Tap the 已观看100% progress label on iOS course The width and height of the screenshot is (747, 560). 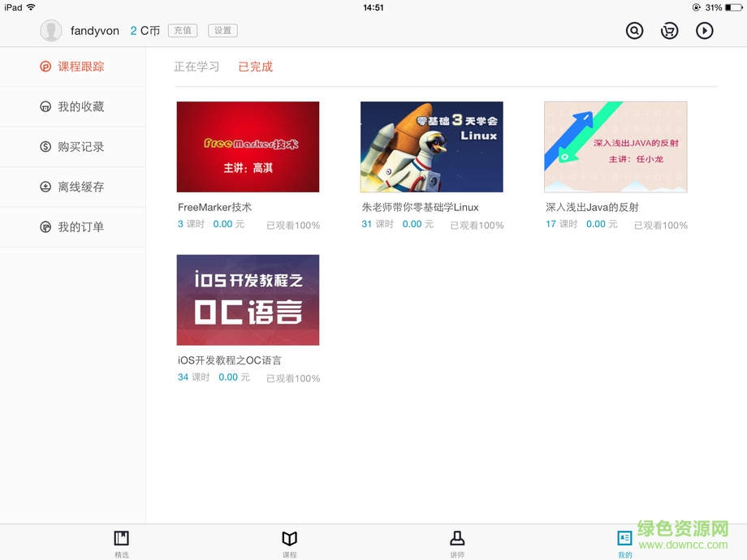point(292,378)
